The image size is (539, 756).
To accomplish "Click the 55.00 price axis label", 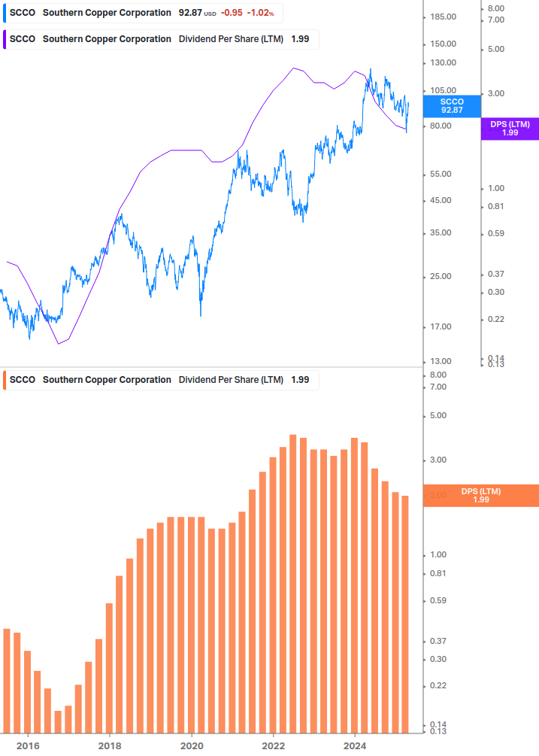I will pyautogui.click(x=441, y=174).
